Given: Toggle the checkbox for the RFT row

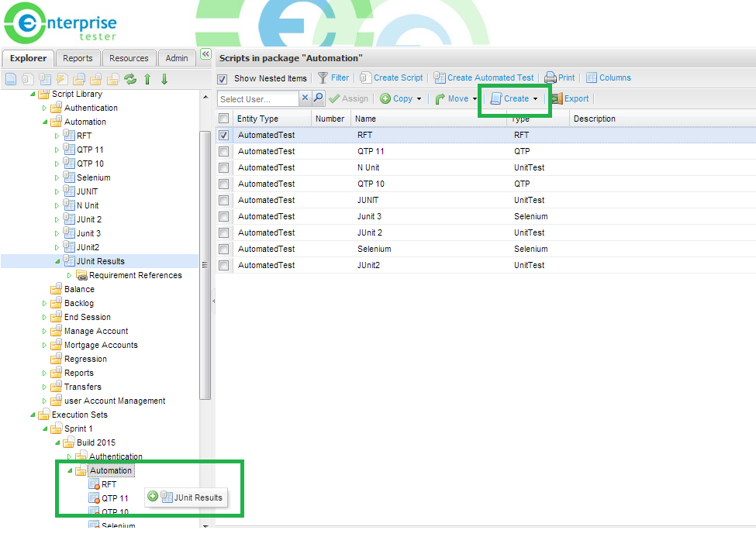Looking at the screenshot, I should tap(224, 135).
